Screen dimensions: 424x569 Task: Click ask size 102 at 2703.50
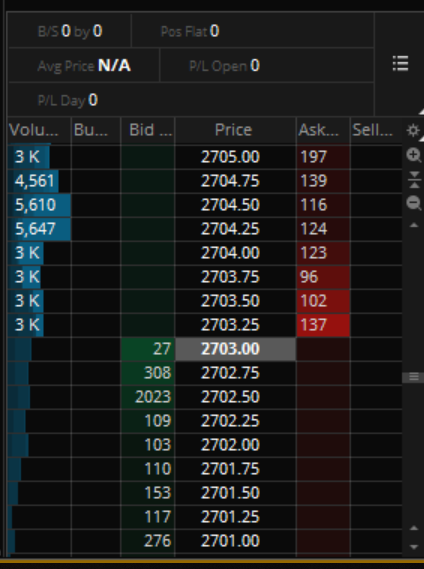[323, 301]
